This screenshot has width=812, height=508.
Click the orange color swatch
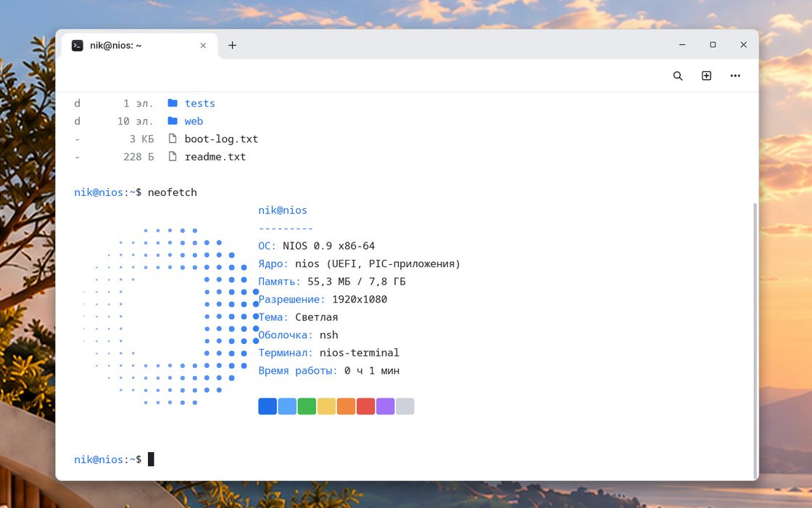[346, 406]
